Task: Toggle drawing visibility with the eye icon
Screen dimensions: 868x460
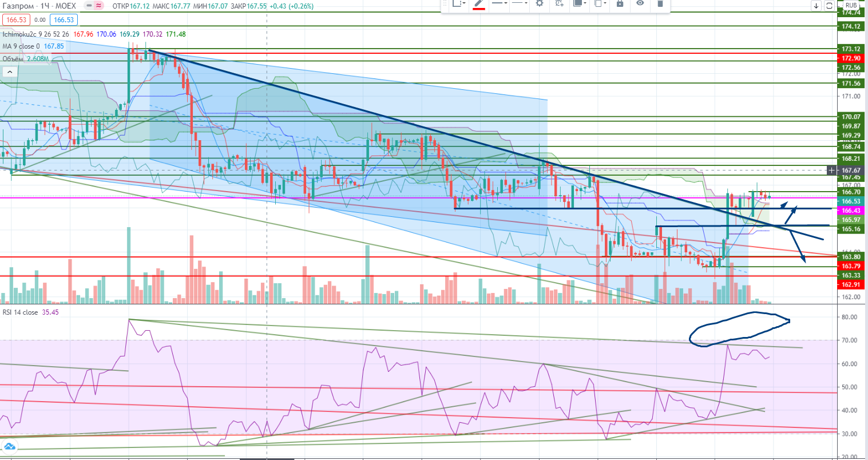Action: tap(640, 3)
